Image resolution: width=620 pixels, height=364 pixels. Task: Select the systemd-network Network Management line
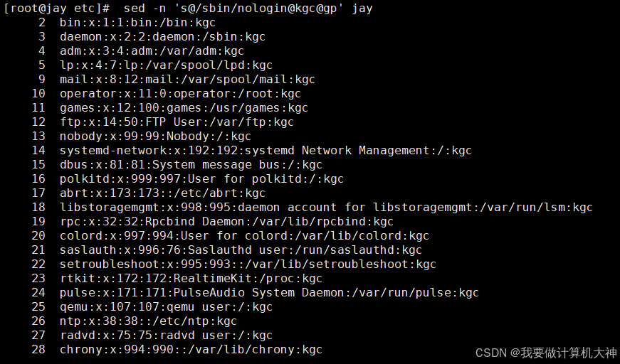click(x=266, y=151)
